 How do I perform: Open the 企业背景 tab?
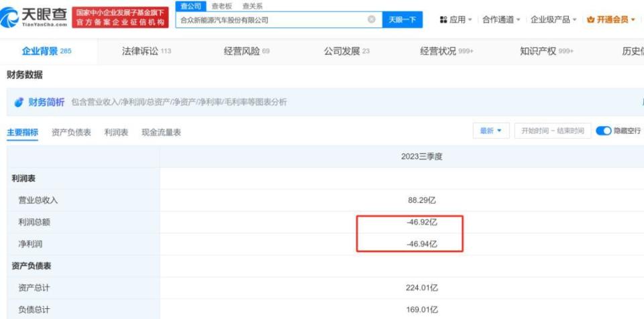click(x=46, y=51)
